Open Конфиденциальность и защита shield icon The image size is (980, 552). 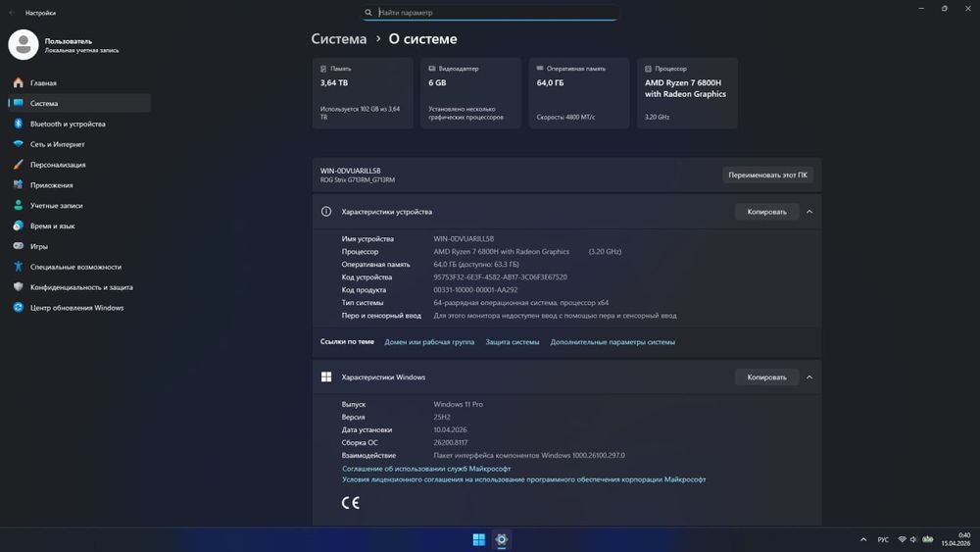coord(18,287)
